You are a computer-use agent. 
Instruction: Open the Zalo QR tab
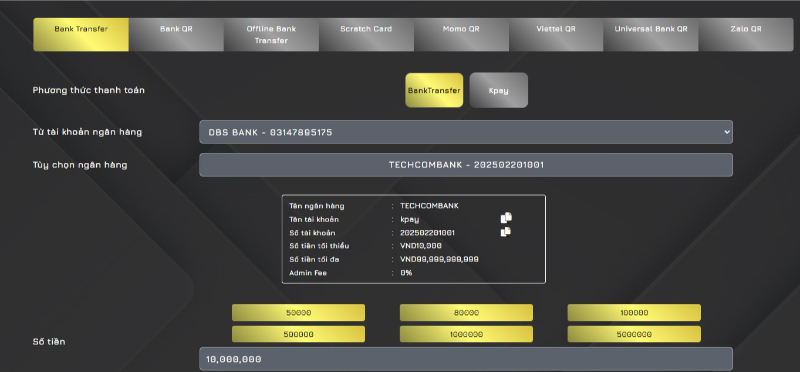pos(745,35)
